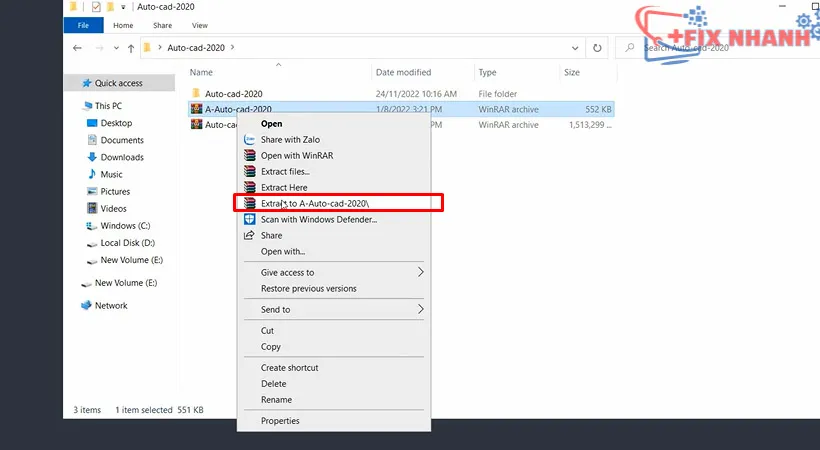Choose Share in context menu
This screenshot has height=450, width=820.
pyautogui.click(x=271, y=235)
